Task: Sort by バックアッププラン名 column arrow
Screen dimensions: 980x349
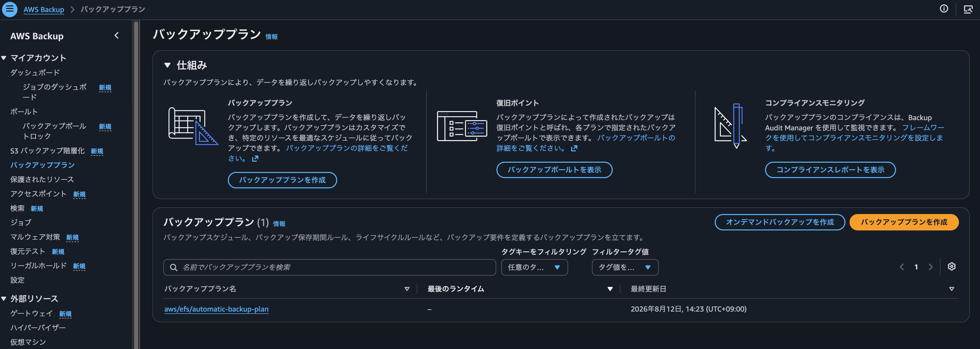Action: pyautogui.click(x=407, y=289)
